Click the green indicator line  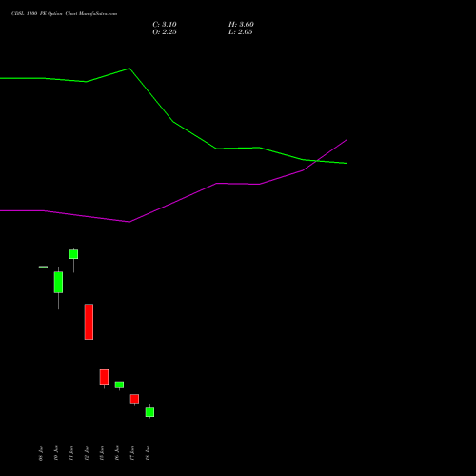tap(173, 122)
